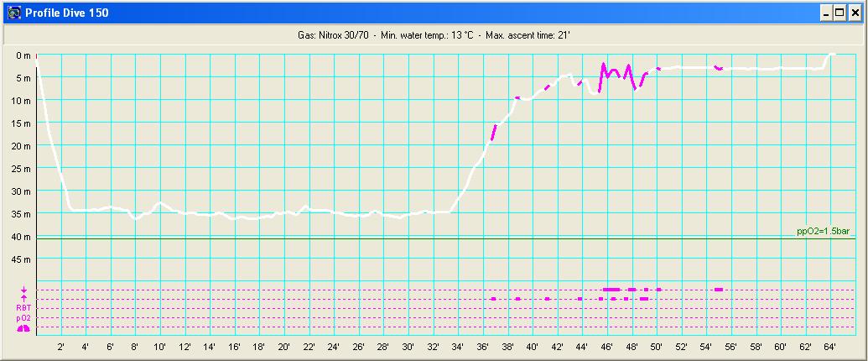Click the 14' time axis label
The height and width of the screenshot is (361, 868).
tap(210, 347)
